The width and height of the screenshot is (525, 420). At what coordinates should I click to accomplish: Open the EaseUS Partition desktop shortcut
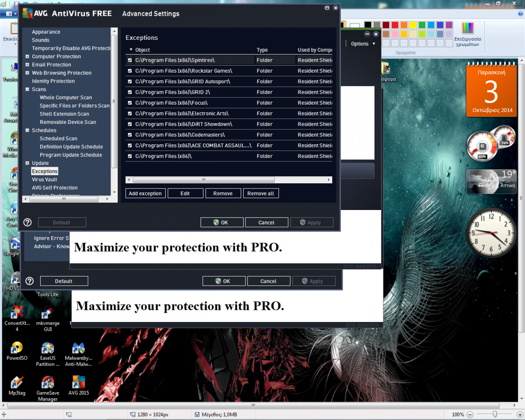[x=48, y=354]
